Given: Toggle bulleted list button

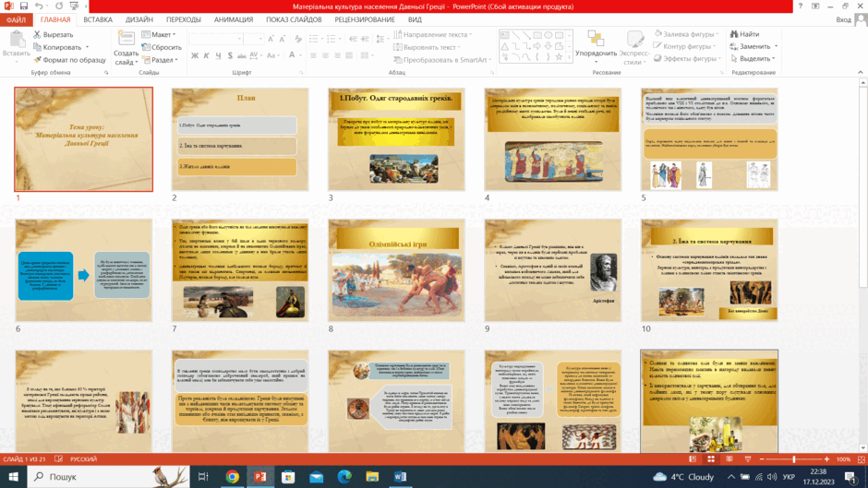Looking at the screenshot, I should [x=316, y=39].
